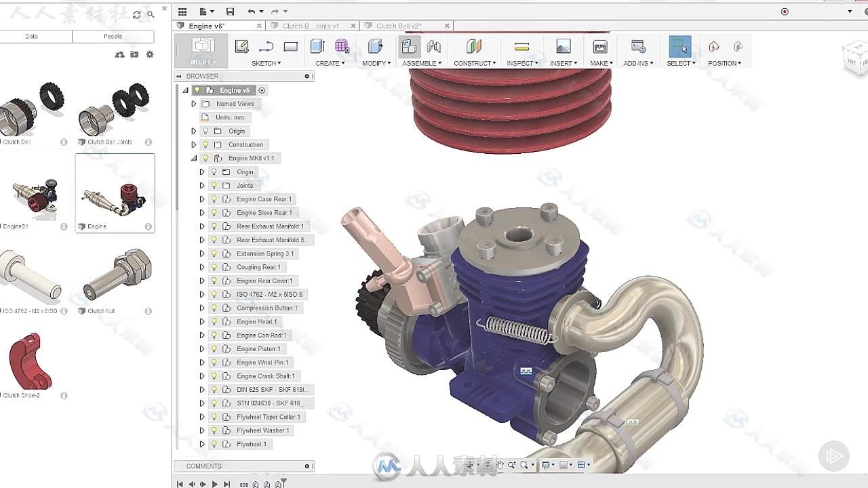Open the CONSTRUCT menu
The height and width of the screenshot is (488, 868).
pyautogui.click(x=474, y=63)
